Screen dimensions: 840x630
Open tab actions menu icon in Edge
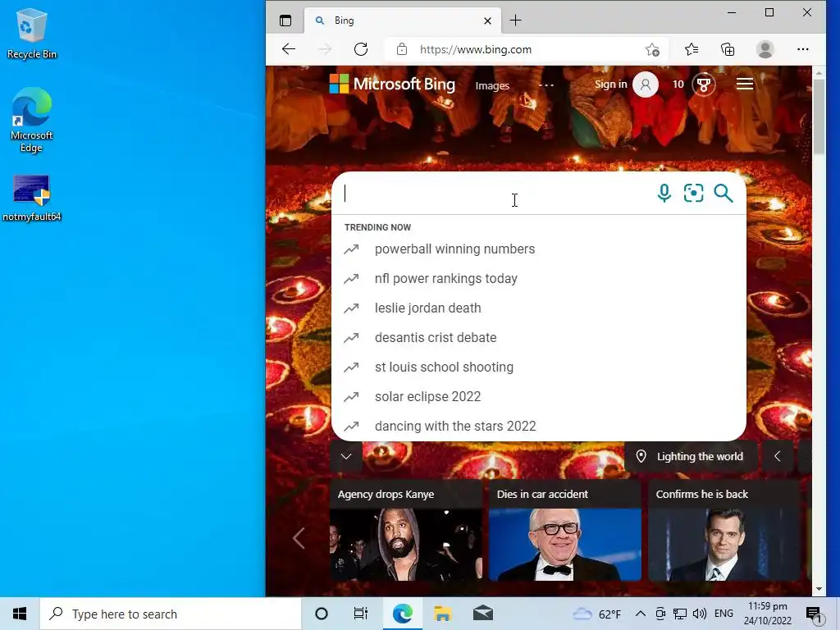click(285, 21)
